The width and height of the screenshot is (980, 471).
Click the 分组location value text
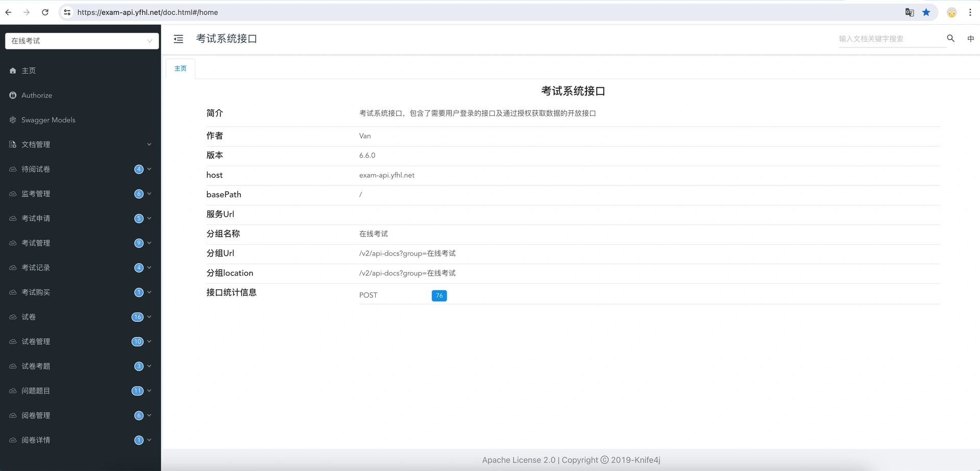(x=407, y=273)
